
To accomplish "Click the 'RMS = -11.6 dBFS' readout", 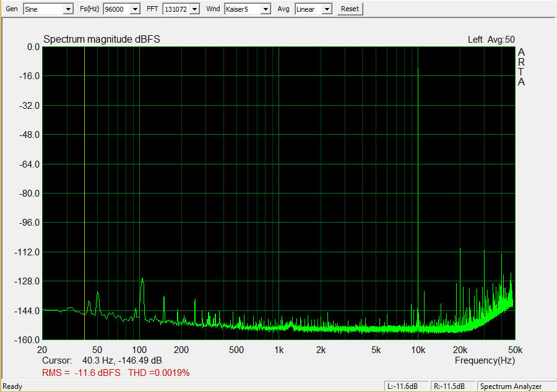I will click(81, 373).
